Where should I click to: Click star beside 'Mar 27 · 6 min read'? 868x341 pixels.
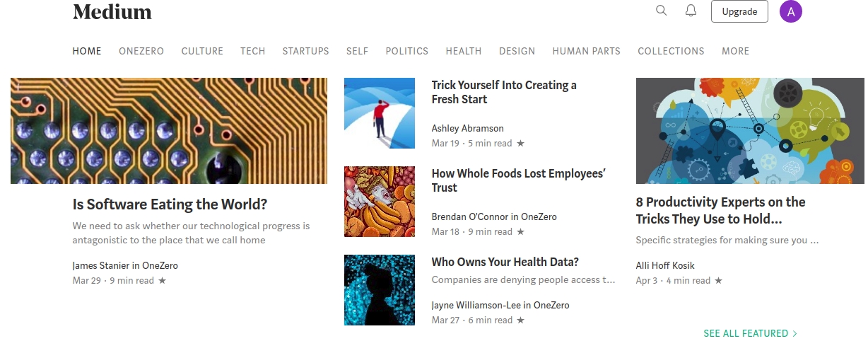(521, 320)
